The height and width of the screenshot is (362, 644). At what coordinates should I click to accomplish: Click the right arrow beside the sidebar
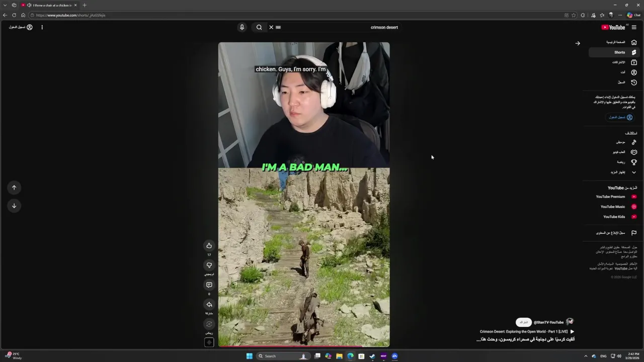[578, 43]
